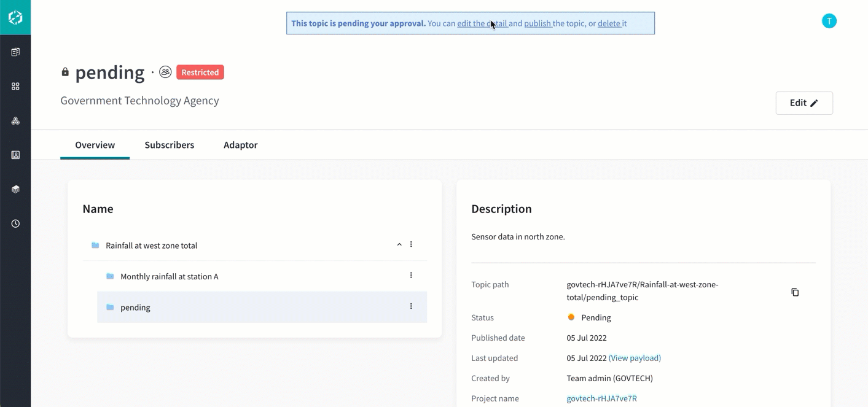Collapse the Rainfall at west zone total folder
This screenshot has width=868, height=407.
point(399,244)
